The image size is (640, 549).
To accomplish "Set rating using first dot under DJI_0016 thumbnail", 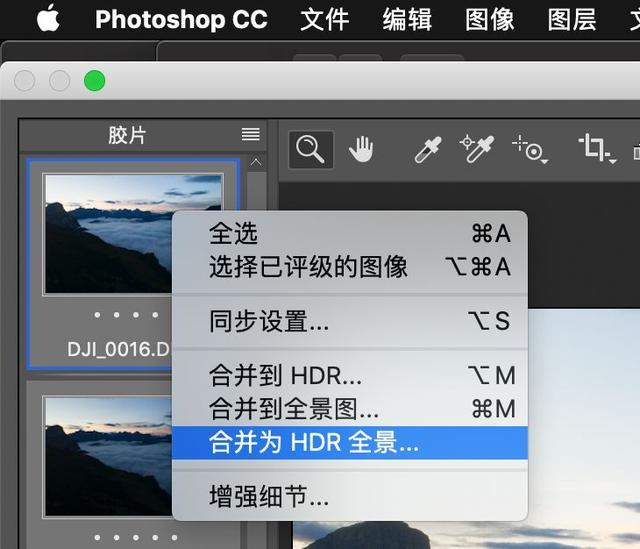I will 97,315.
